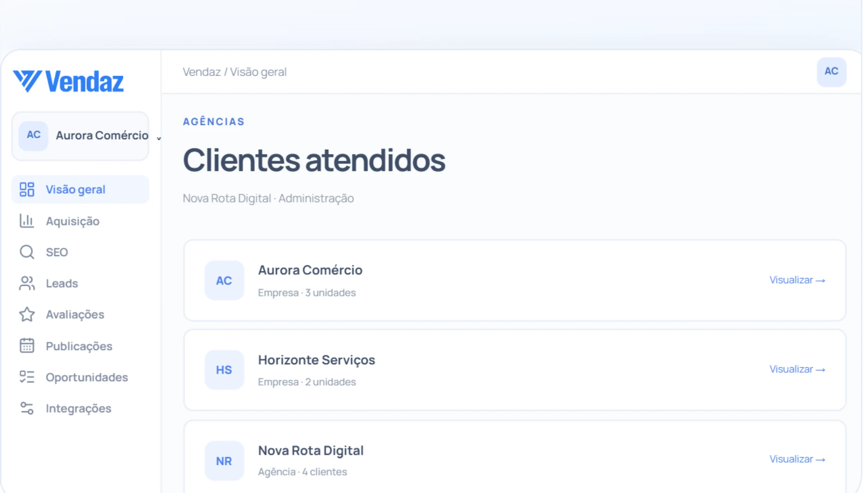This screenshot has width=868, height=493.
Task: Open the AC user avatar in header
Action: 831,72
